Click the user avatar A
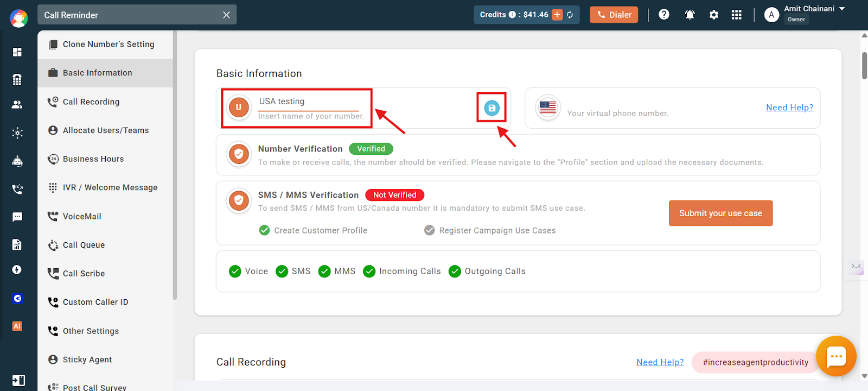This screenshot has height=391, width=868. 771,15
